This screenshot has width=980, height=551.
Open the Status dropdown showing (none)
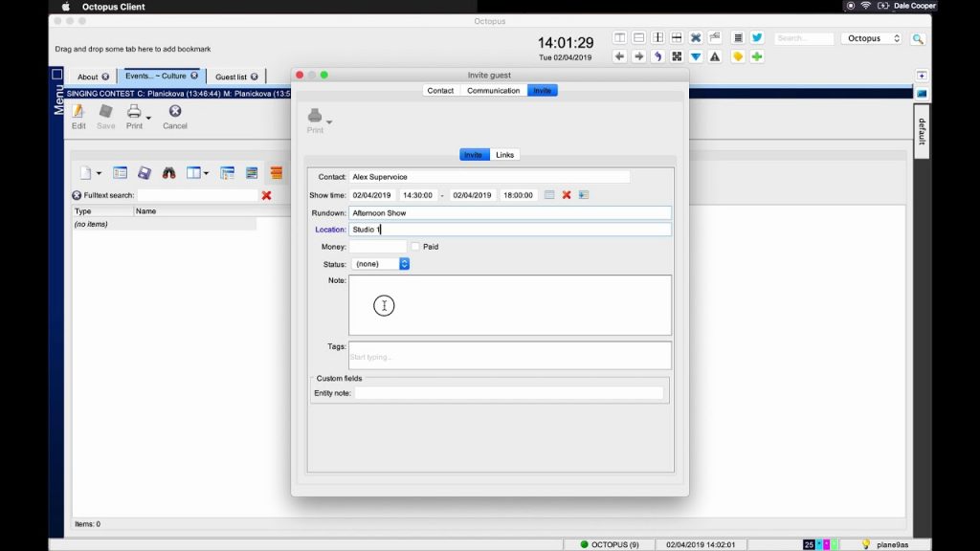pyautogui.click(x=381, y=263)
